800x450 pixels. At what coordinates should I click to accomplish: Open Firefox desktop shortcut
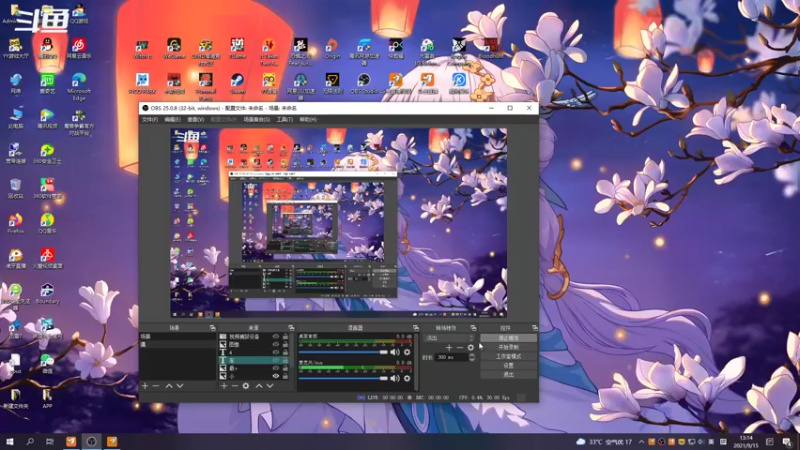click(15, 224)
